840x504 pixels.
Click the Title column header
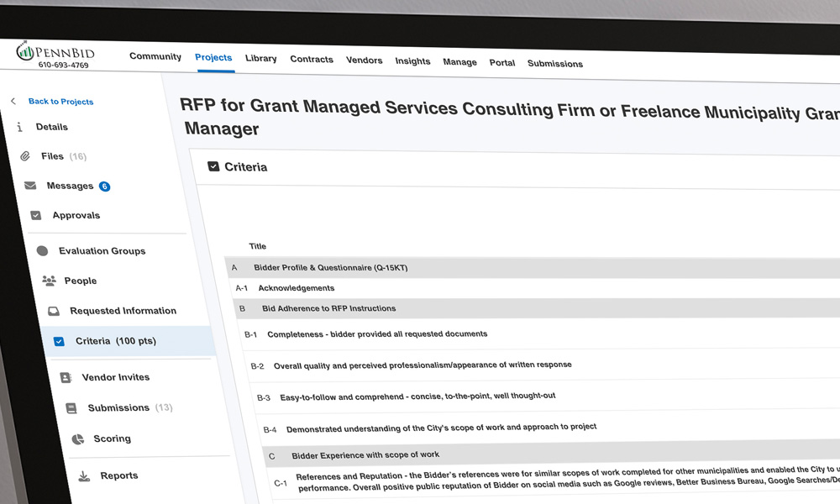257,246
